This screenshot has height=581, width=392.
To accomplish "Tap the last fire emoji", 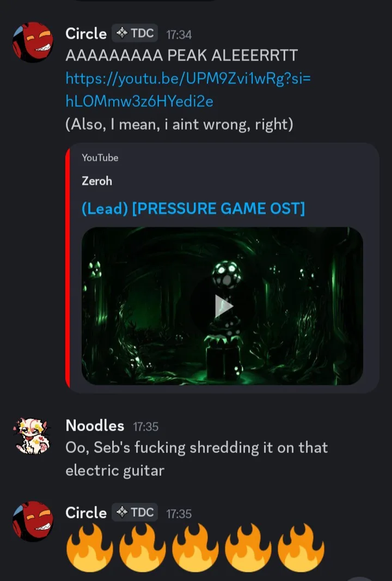I will (x=301, y=548).
